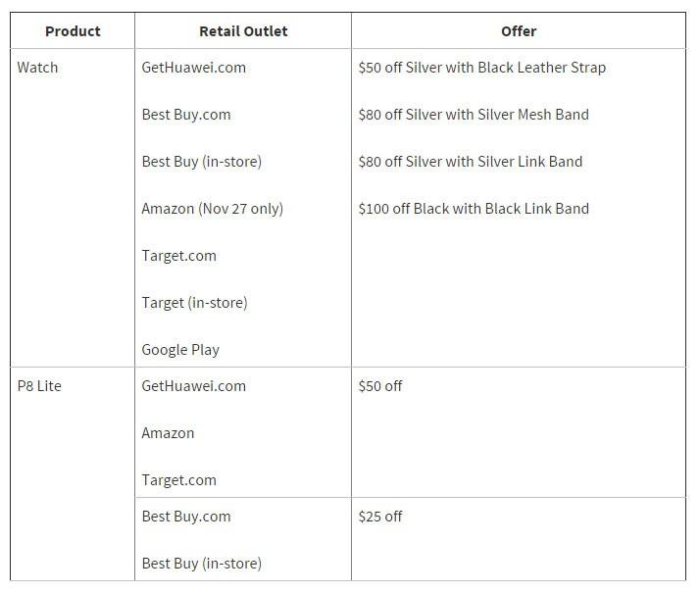Click $80 off Silver with Silver Link Band
The height and width of the screenshot is (593, 700).
point(471,162)
